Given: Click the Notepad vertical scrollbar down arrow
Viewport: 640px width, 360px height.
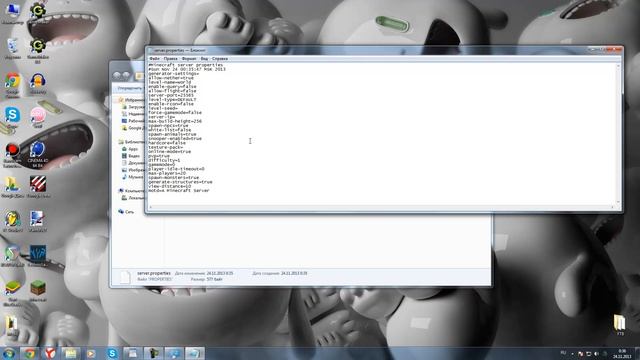Looking at the screenshot, I should (618, 202).
